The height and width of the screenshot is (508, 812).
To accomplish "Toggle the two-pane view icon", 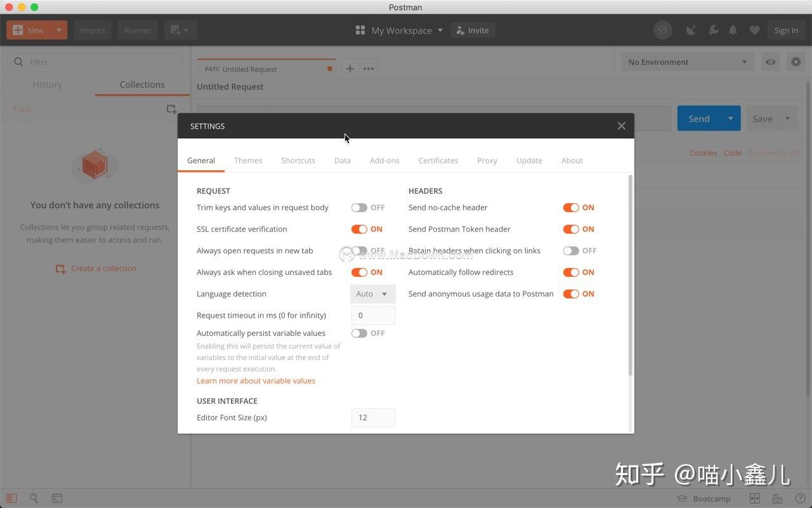I will tap(754, 498).
